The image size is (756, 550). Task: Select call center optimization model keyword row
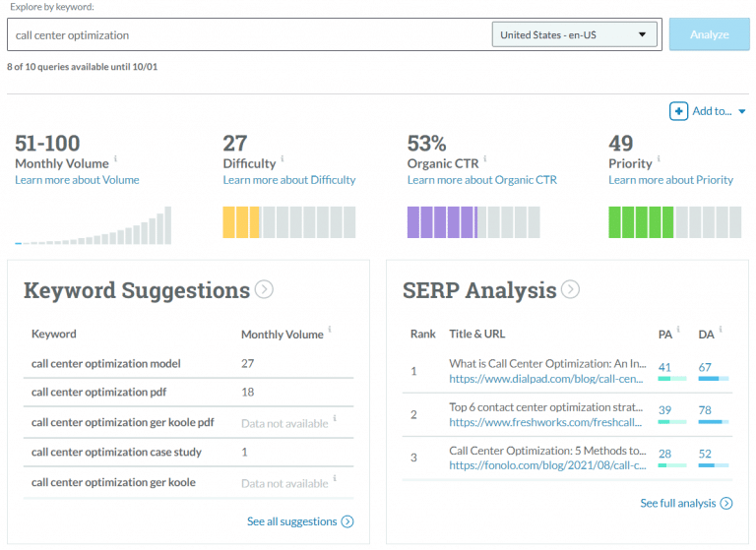click(x=106, y=363)
